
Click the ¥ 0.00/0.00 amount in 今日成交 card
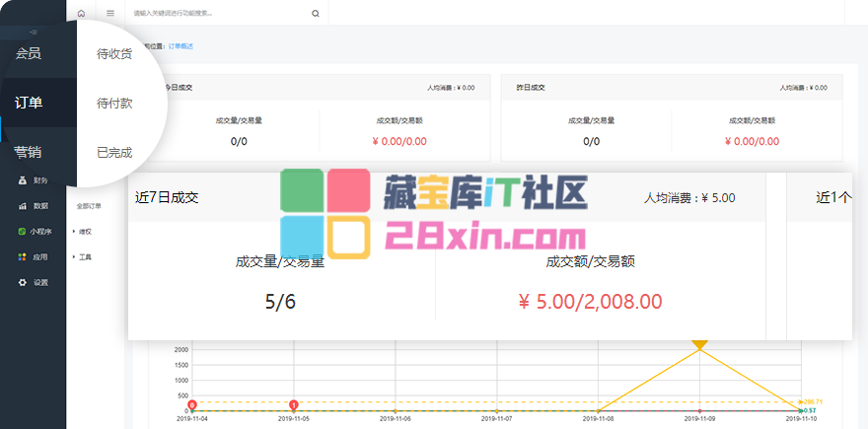(399, 142)
